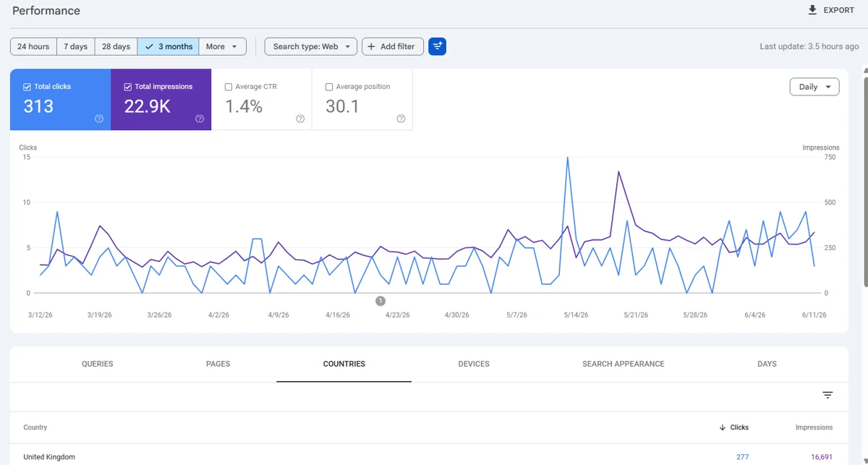Switch to the Devices tab
This screenshot has width=868, height=465.
coord(474,364)
